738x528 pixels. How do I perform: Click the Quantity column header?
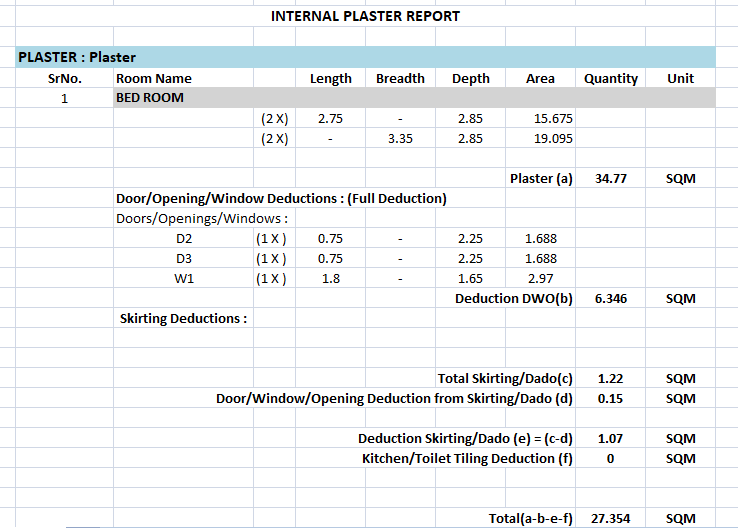[610, 78]
